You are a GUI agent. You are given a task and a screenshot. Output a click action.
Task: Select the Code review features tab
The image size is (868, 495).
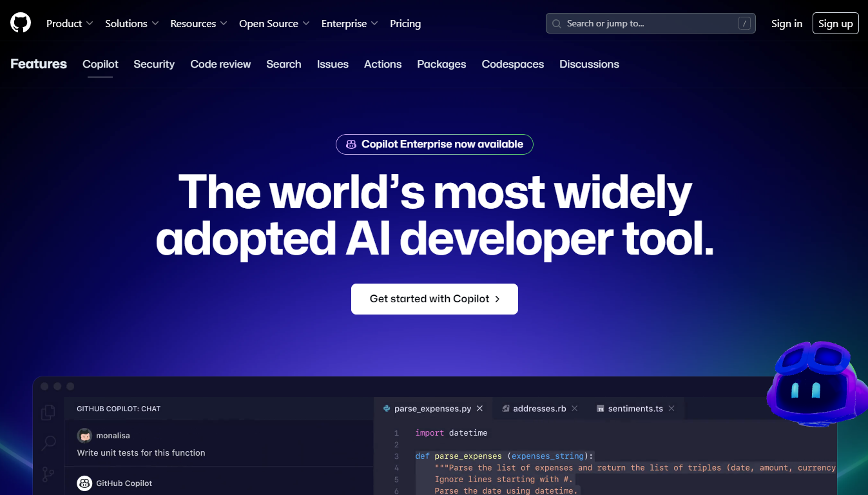tap(220, 64)
